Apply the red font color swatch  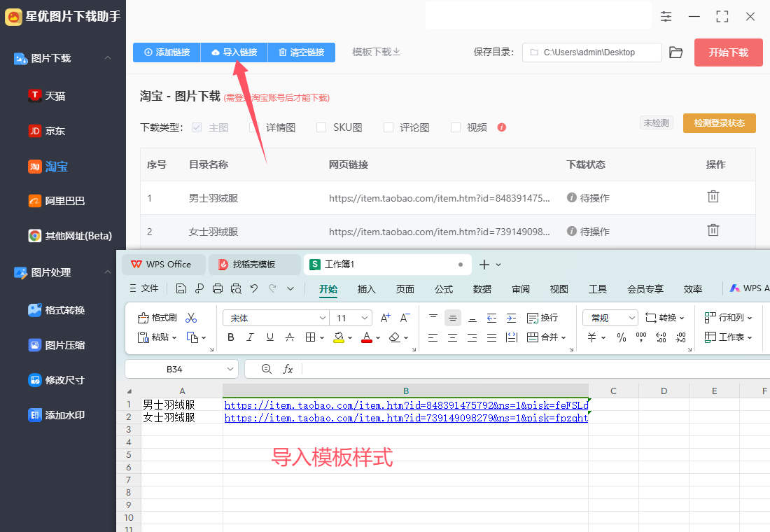[366, 337]
